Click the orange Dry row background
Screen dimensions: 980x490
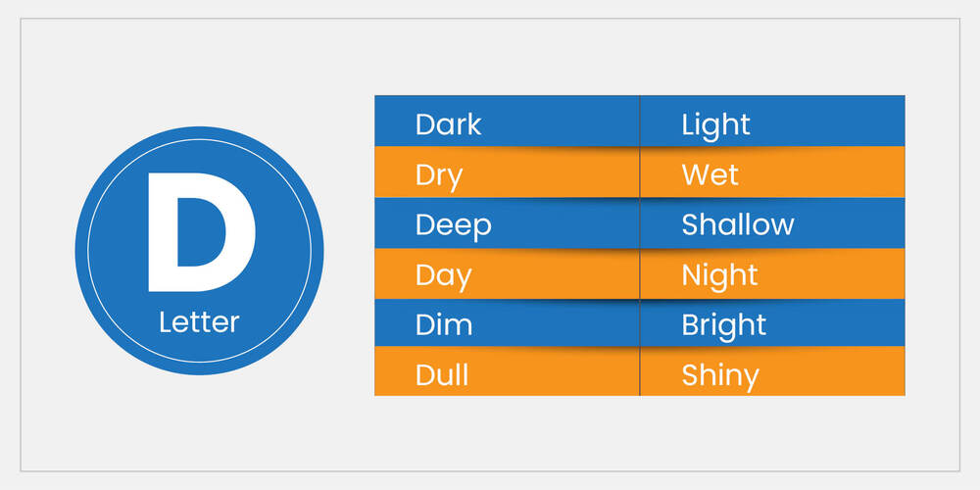click(568, 175)
